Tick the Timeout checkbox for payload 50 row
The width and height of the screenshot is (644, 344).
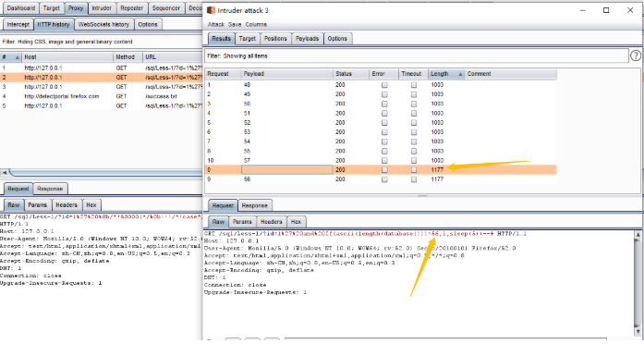[414, 104]
